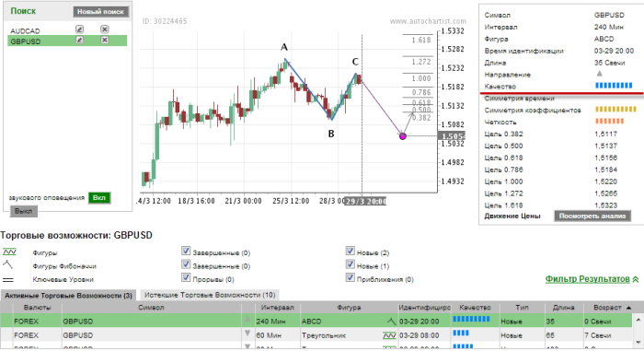The height and width of the screenshot is (351, 644).
Task: Click the Четкость orange bar
Action: click(609, 121)
